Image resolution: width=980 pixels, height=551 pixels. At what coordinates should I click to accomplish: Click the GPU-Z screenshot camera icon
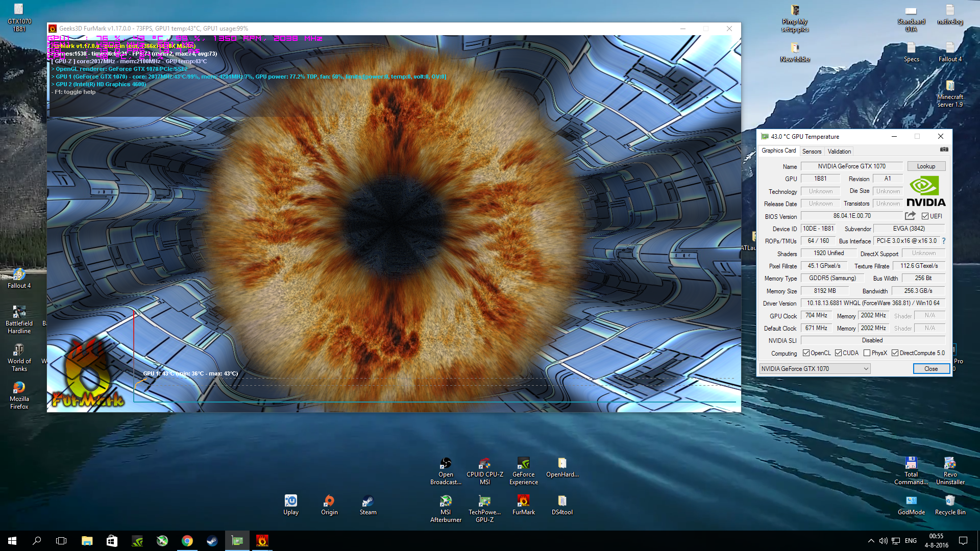pyautogui.click(x=944, y=149)
